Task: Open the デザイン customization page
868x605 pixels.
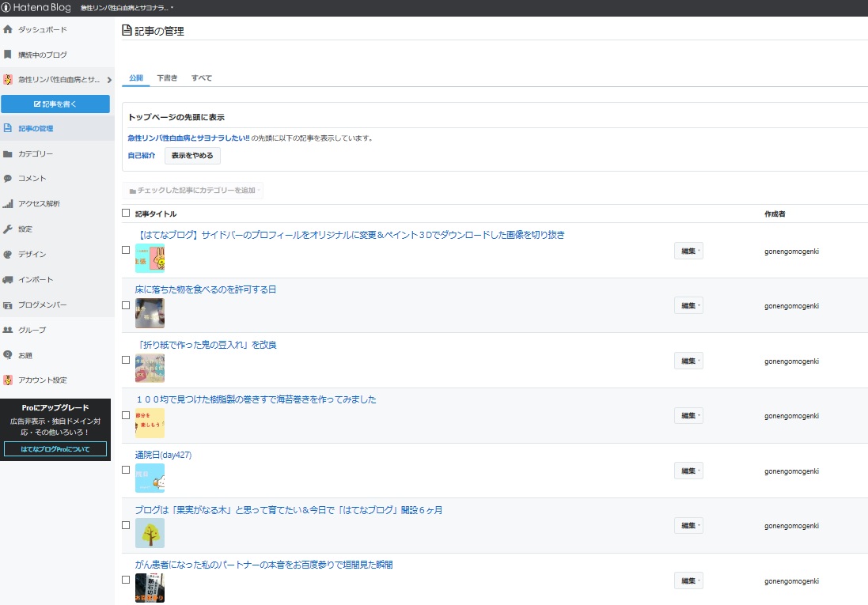Action: pyautogui.click(x=38, y=254)
